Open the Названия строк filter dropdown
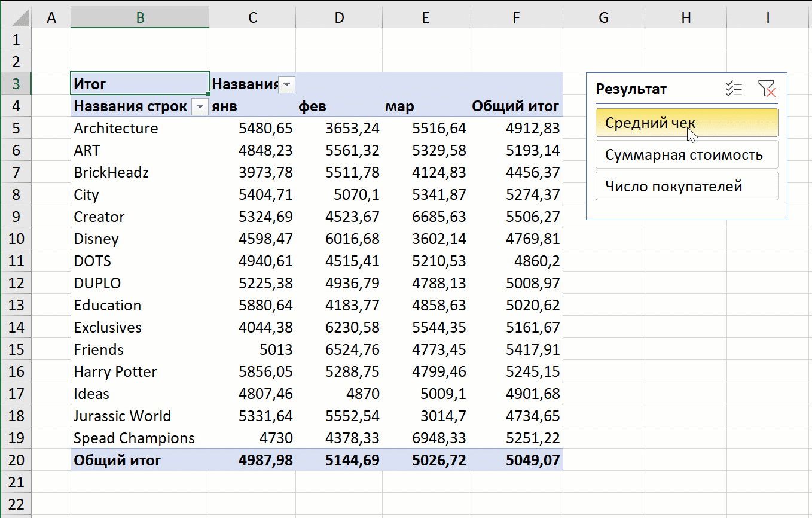The height and width of the screenshot is (518, 812). point(200,107)
